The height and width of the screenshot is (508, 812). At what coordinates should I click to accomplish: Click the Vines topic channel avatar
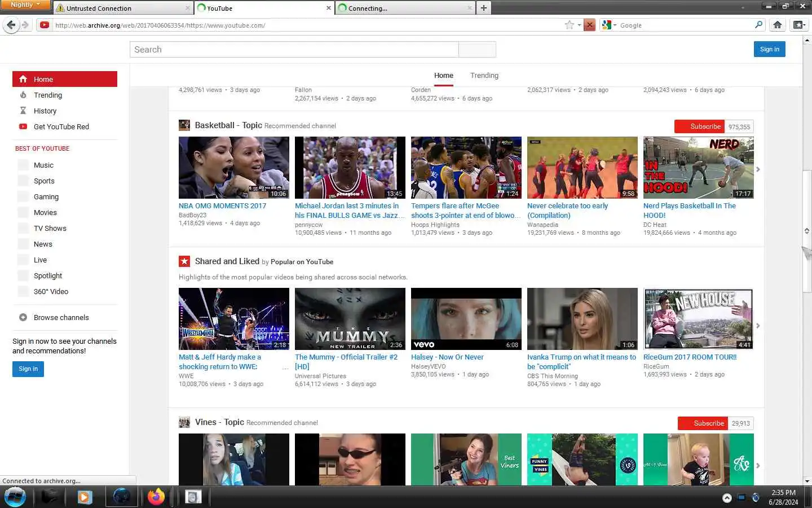[x=184, y=422]
